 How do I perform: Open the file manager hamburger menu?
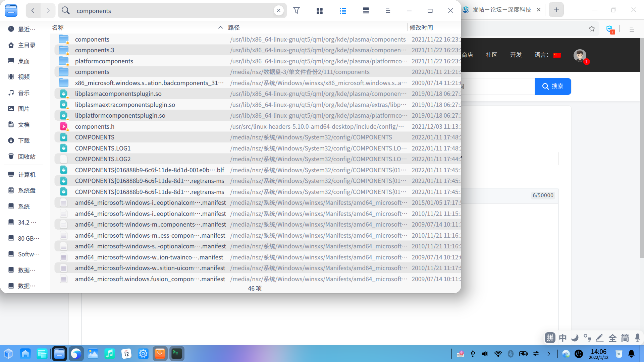[x=388, y=11]
